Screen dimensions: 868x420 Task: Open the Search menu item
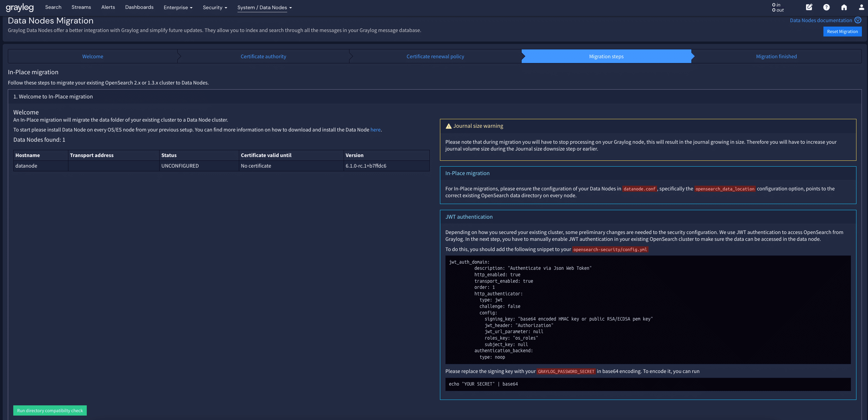coord(53,7)
